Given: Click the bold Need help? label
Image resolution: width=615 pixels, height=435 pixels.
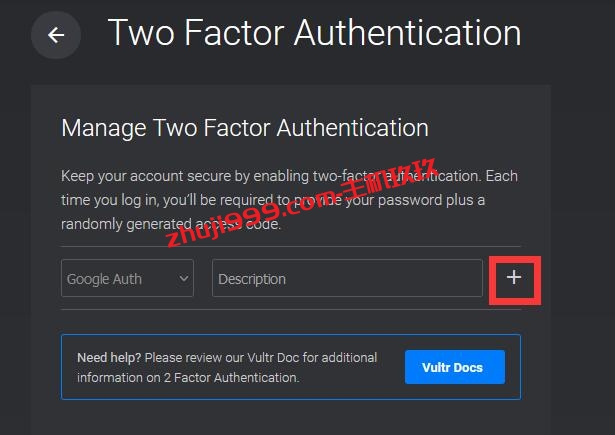Looking at the screenshot, I should (x=109, y=357).
